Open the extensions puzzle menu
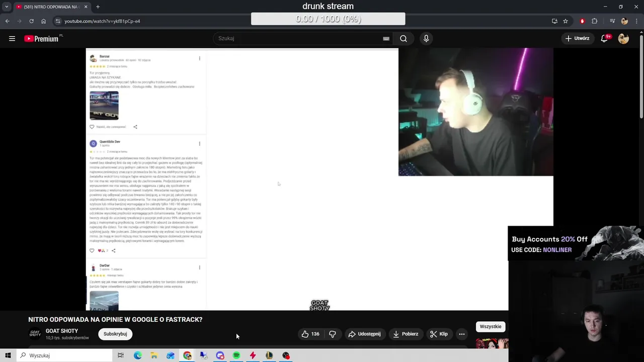The image size is (644, 362). point(595,21)
